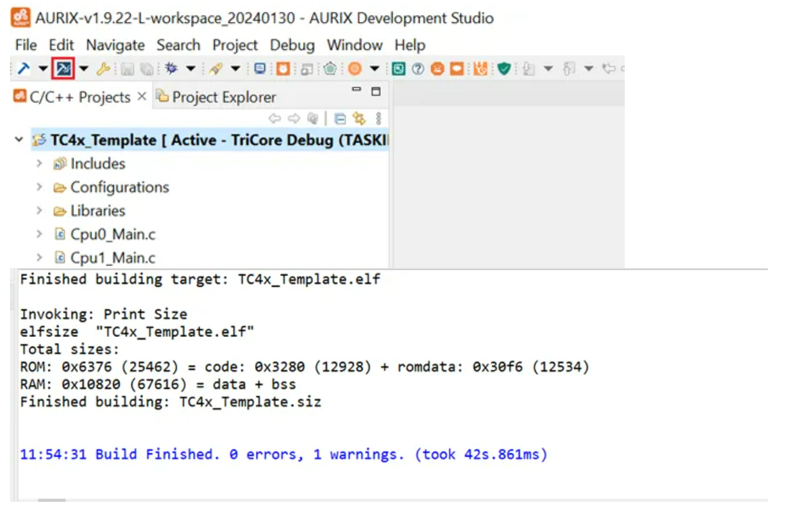Viewport: 812px width, 513px height.
Task: Open the Project menu
Action: click(235, 45)
